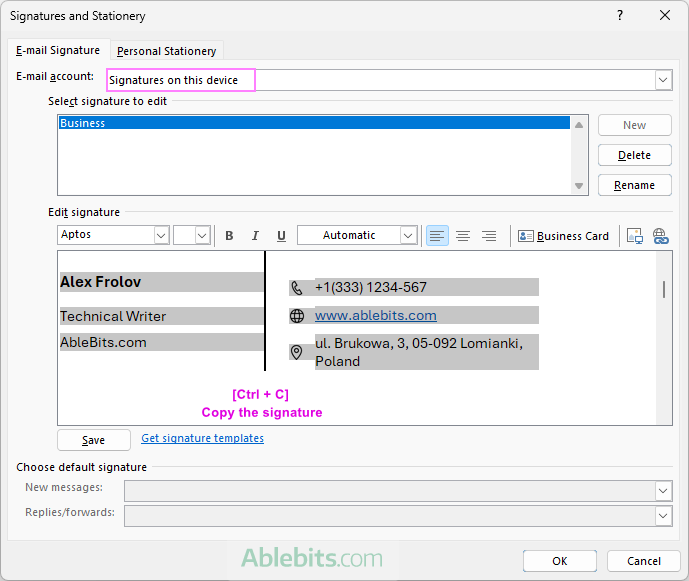Insert hyperlink icon in signature toolbar
This screenshot has height=581, width=689.
pyautogui.click(x=660, y=236)
